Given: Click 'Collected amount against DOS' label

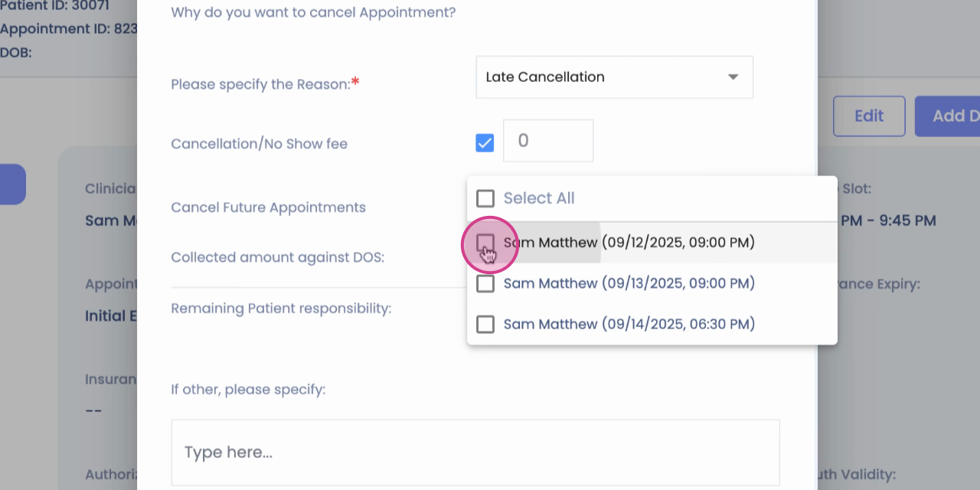Looking at the screenshot, I should (x=277, y=257).
